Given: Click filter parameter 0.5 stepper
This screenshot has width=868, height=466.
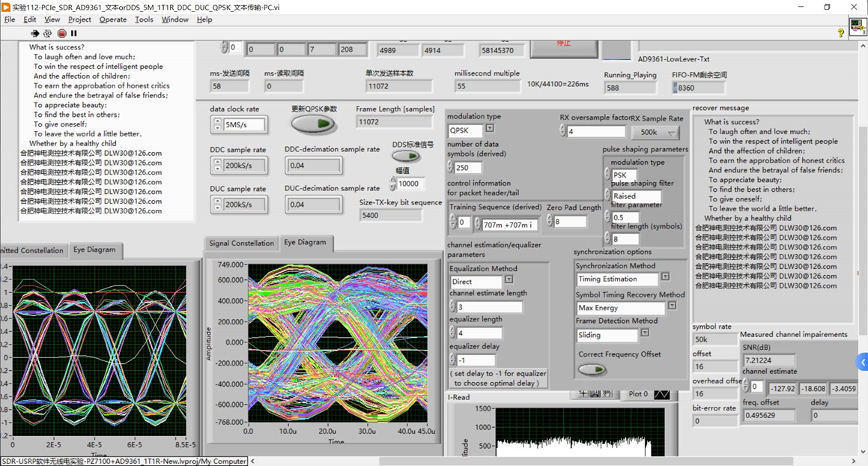Looking at the screenshot, I should tap(607, 217).
